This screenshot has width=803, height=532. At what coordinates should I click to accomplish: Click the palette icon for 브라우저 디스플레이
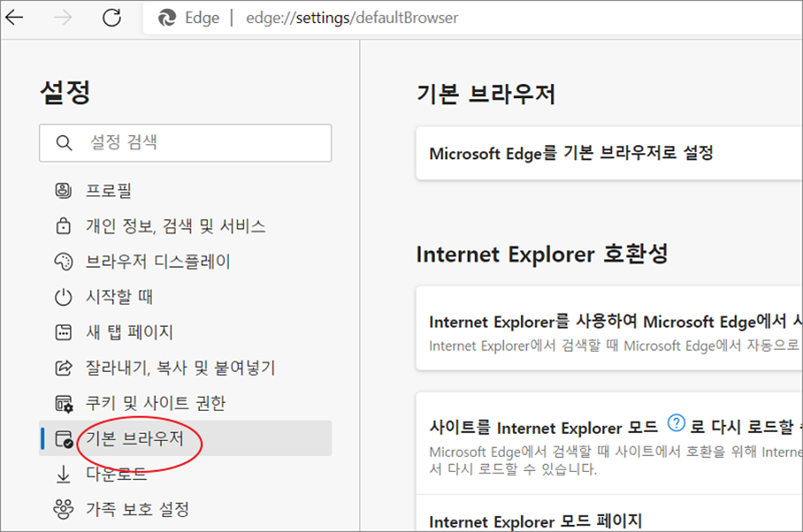pos(63,262)
